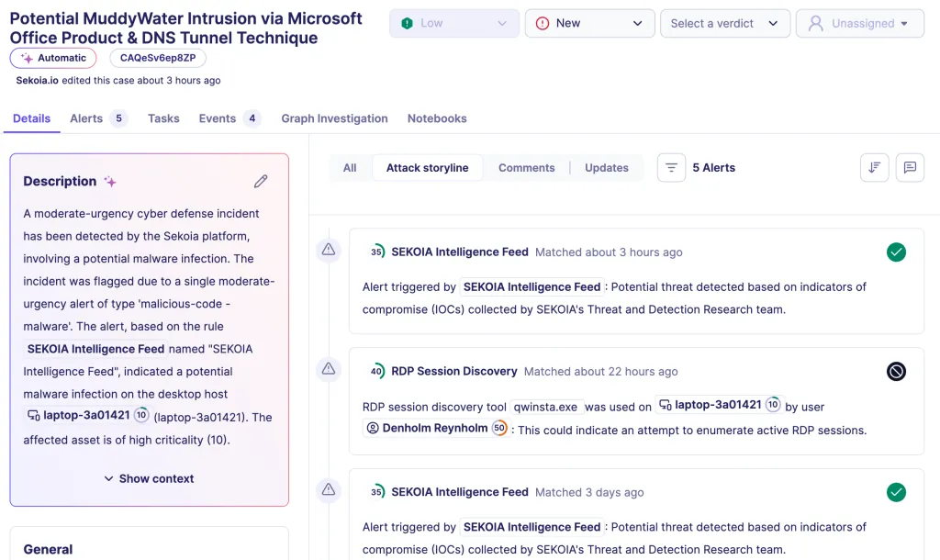Screen dimensions: 940x560
Task: Open the Unassigned assignee dropdown
Action: point(859,23)
